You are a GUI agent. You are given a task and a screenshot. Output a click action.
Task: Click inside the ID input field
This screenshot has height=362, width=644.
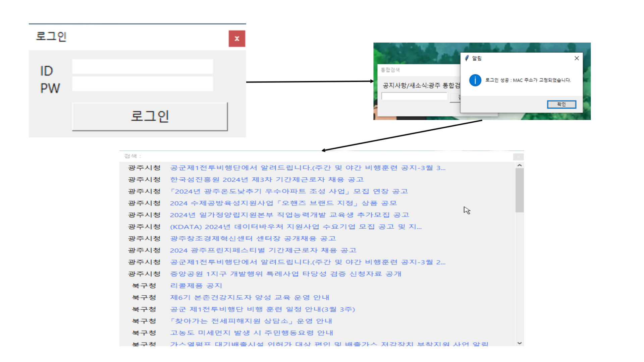142,67
